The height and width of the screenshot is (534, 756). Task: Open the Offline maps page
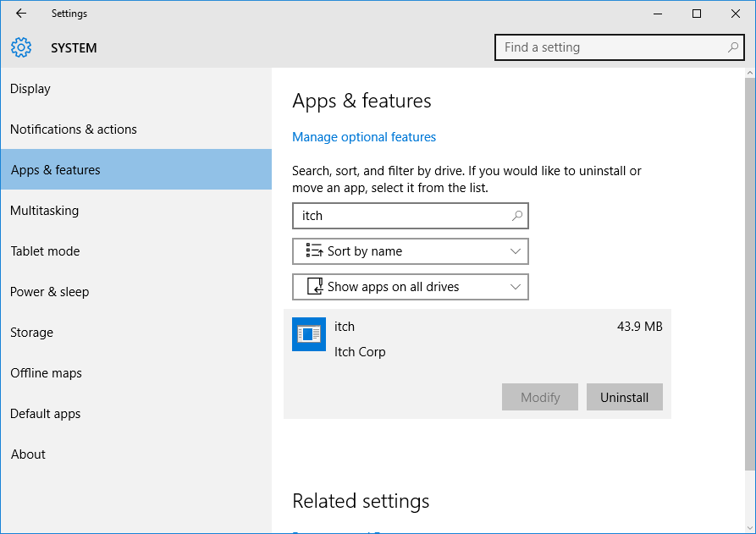[136, 373]
